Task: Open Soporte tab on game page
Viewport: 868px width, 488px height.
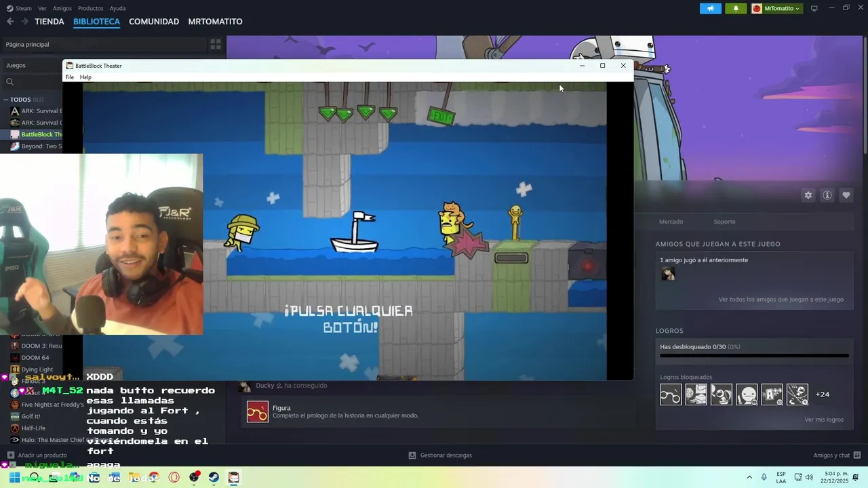Action: [x=724, y=222]
